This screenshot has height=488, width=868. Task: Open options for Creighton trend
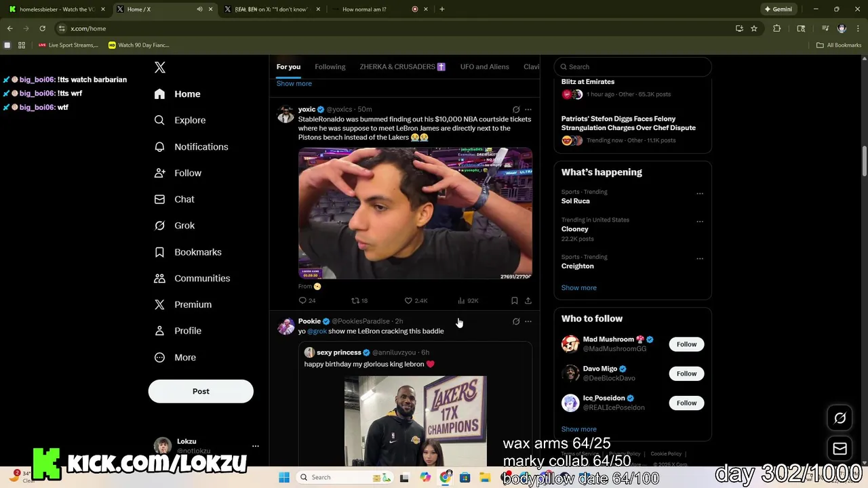(700, 258)
